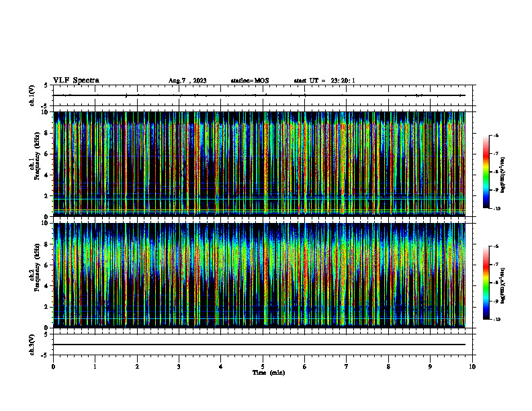Click the '-10' value on ch.2 colorbar

(496, 320)
